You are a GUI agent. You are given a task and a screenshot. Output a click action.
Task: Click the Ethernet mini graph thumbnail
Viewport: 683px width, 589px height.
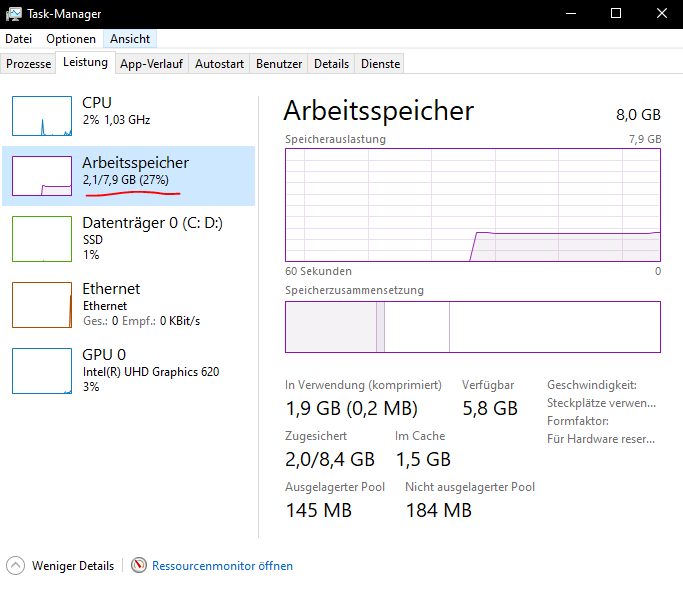pos(41,304)
